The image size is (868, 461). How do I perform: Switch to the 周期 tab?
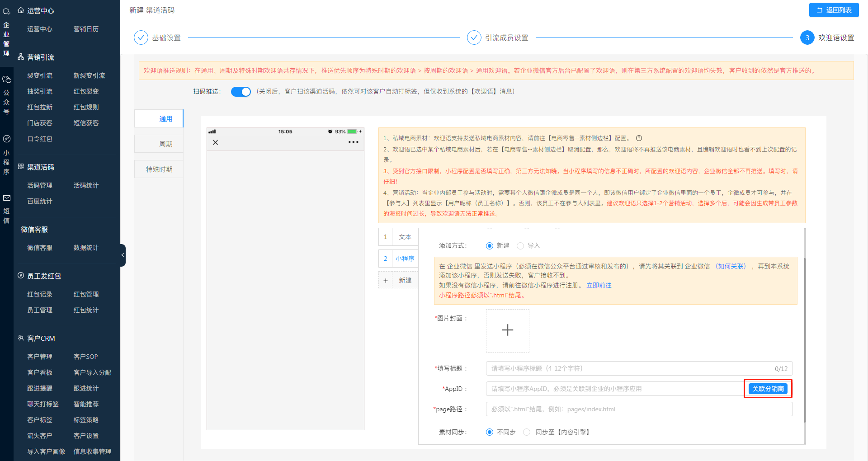coord(159,144)
